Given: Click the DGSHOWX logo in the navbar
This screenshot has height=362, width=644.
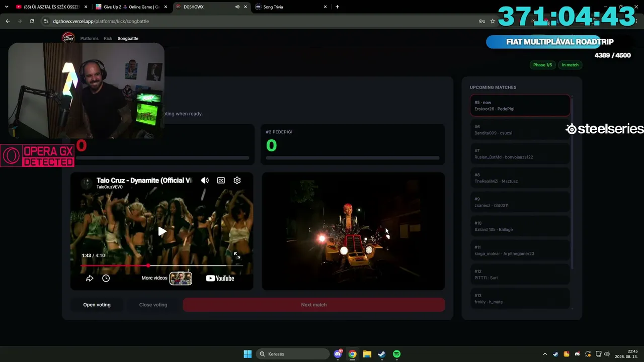Looking at the screenshot, I should [68, 38].
